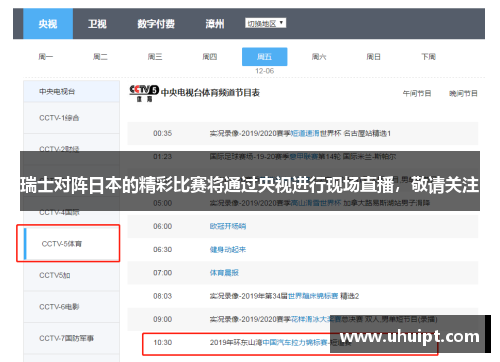The height and width of the screenshot is (362, 500).
Task: Click the 09:00 time cell
Action: pyautogui.click(x=163, y=319)
